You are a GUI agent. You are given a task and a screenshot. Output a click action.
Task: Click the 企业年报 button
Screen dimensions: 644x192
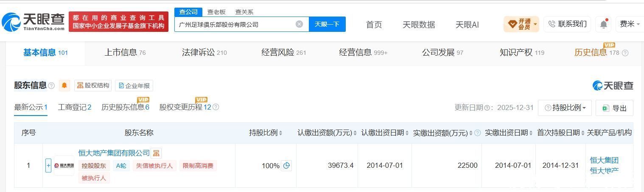click(x=134, y=85)
